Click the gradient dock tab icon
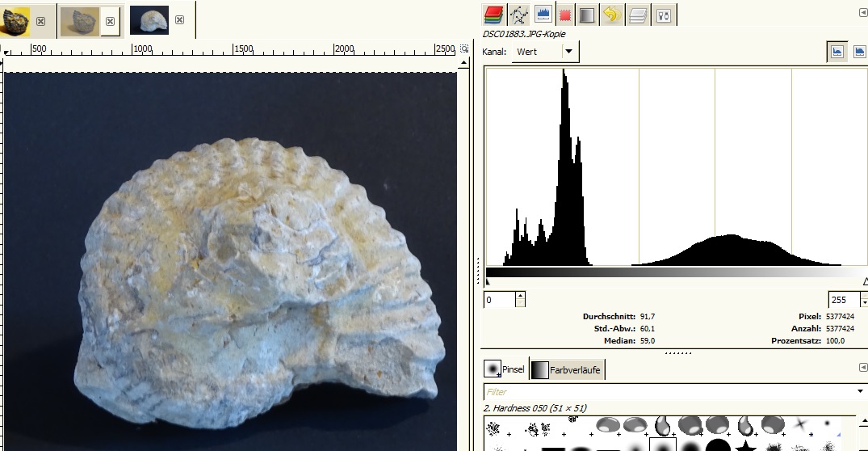868x451 pixels. (x=587, y=15)
